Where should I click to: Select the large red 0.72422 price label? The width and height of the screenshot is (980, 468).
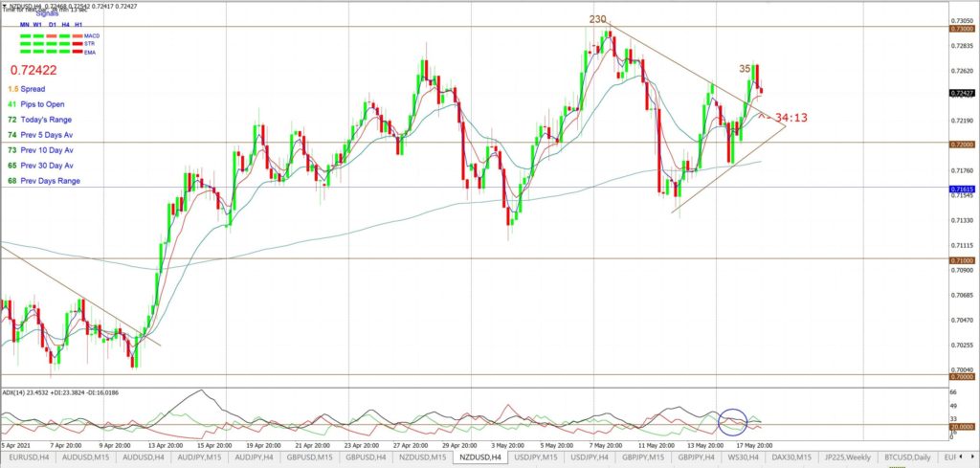33,70
